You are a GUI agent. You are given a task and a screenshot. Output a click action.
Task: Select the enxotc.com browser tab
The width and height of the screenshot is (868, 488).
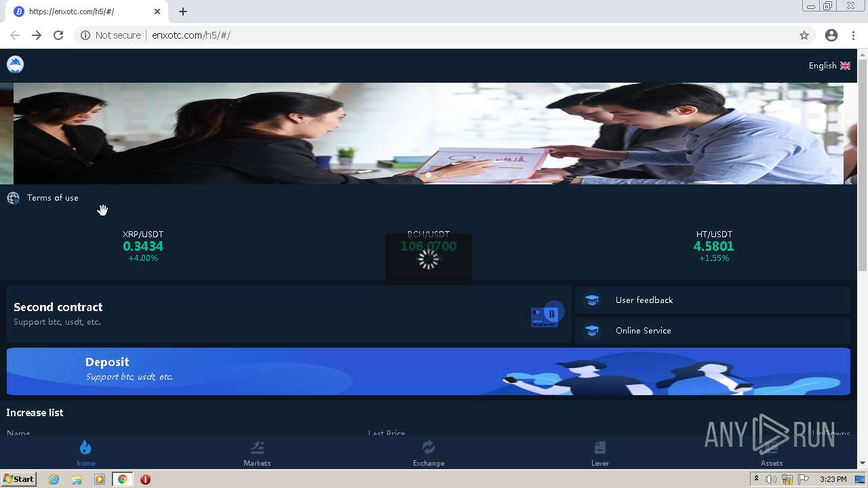87,12
